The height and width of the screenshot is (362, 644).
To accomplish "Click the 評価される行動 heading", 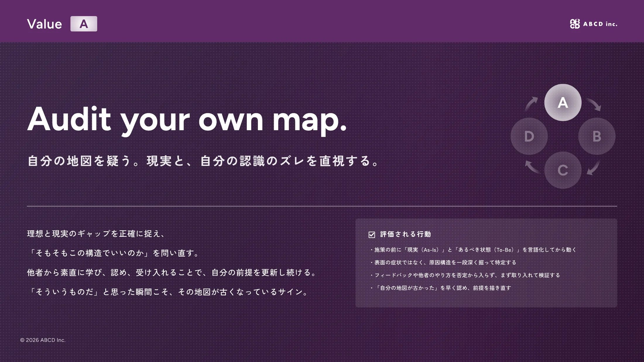I will point(405,234).
